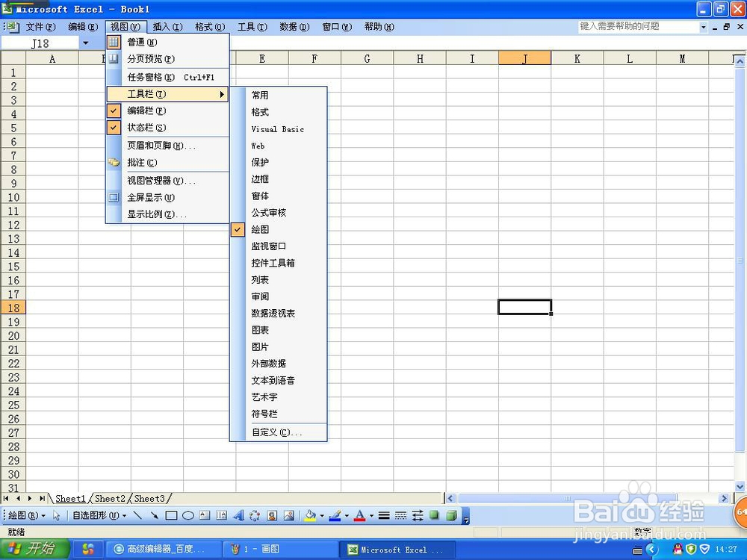Toggle 状态栏 status bar checkmark
The width and height of the screenshot is (747, 560).
pyautogui.click(x=114, y=128)
